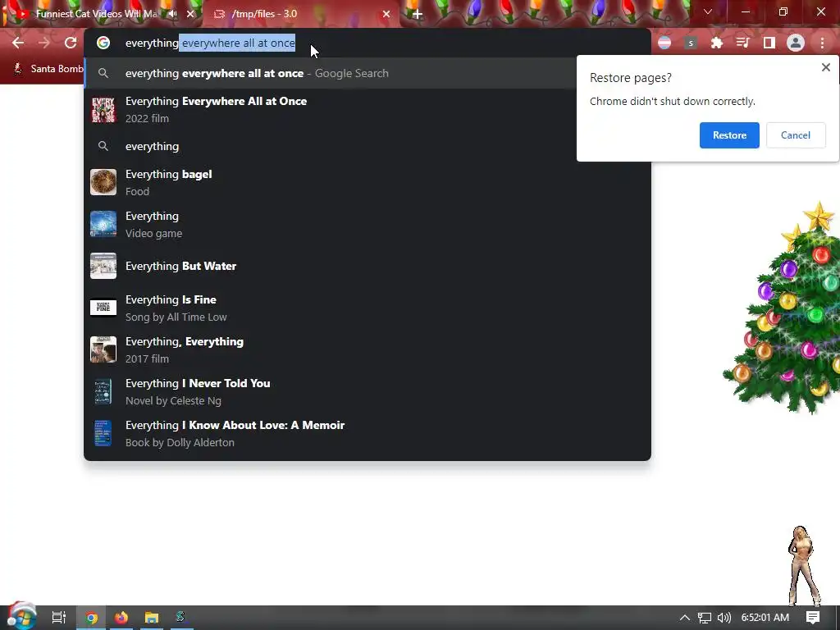
Task: Mute the Funniest Cat Videos tab audio
Action: [x=172, y=14]
